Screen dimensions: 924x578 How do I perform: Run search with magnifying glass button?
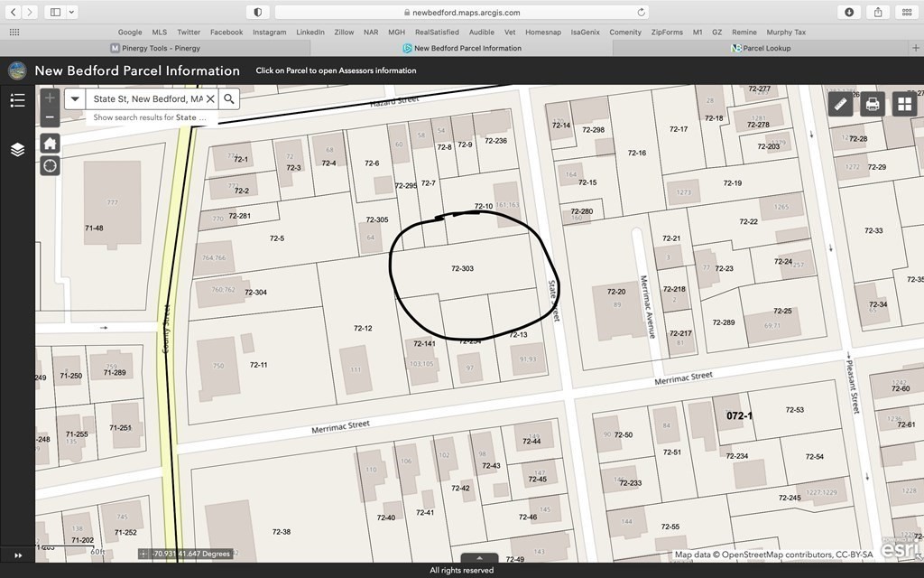coord(229,99)
